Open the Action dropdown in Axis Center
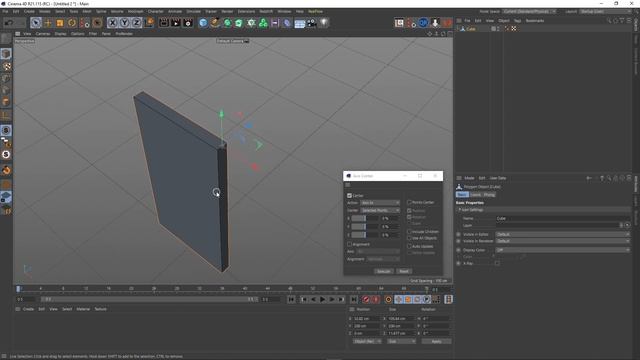Image resolution: width=640 pixels, height=360 pixels. point(380,202)
